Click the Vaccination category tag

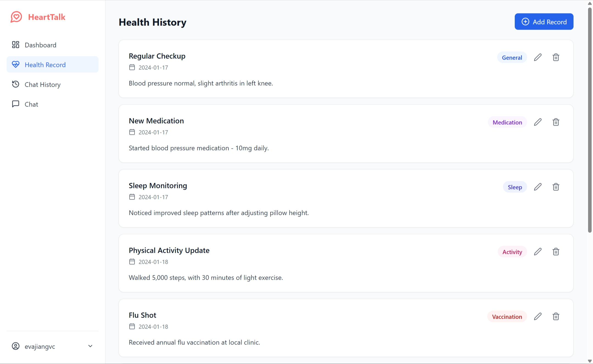[x=507, y=317]
